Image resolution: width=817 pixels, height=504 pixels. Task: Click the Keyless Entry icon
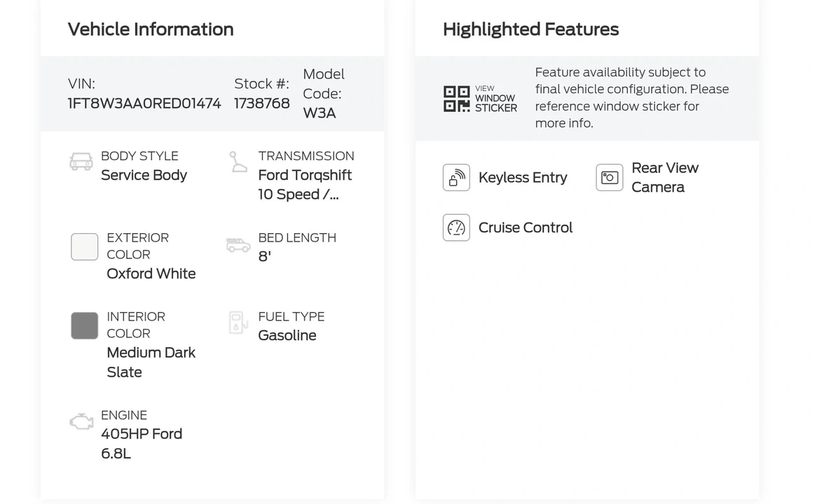456,178
